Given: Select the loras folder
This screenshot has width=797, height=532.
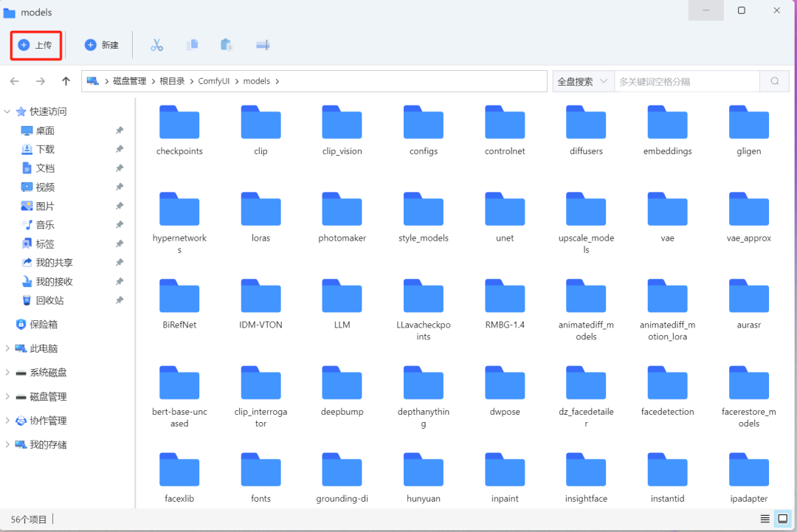Looking at the screenshot, I should [261, 217].
